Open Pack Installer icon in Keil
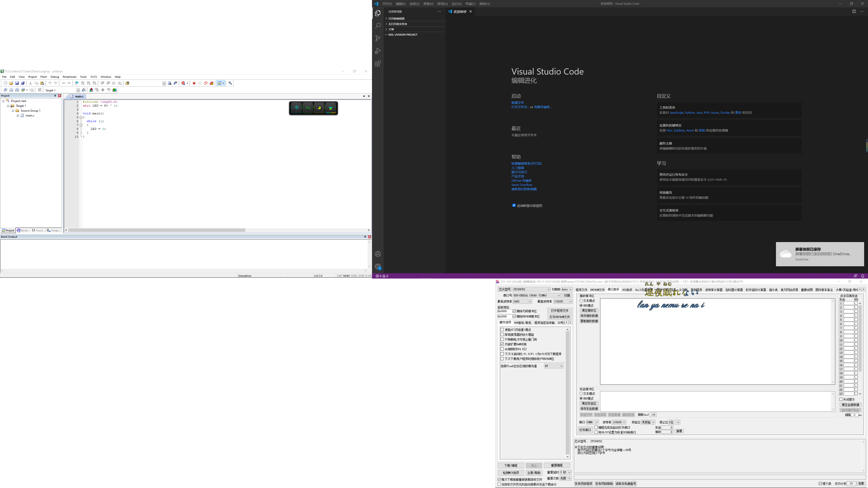This screenshot has width=868, height=488. pos(115,90)
